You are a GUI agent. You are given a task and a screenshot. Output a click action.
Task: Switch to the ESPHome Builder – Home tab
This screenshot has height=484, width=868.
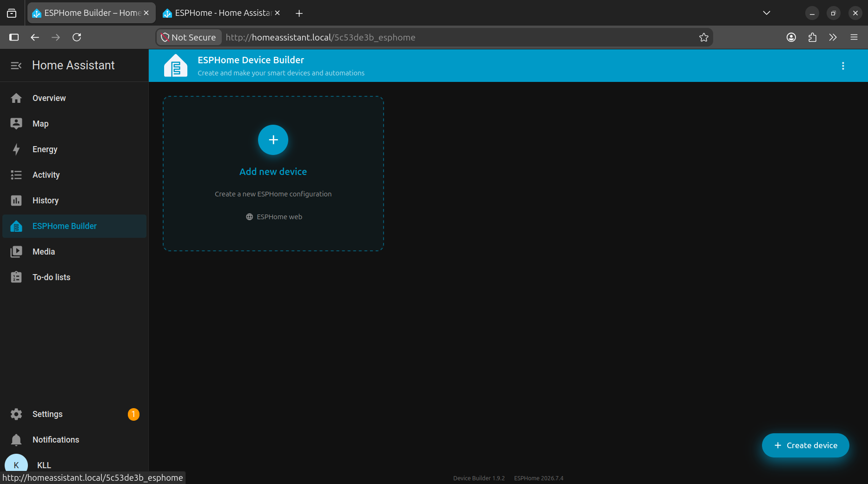tap(92, 13)
